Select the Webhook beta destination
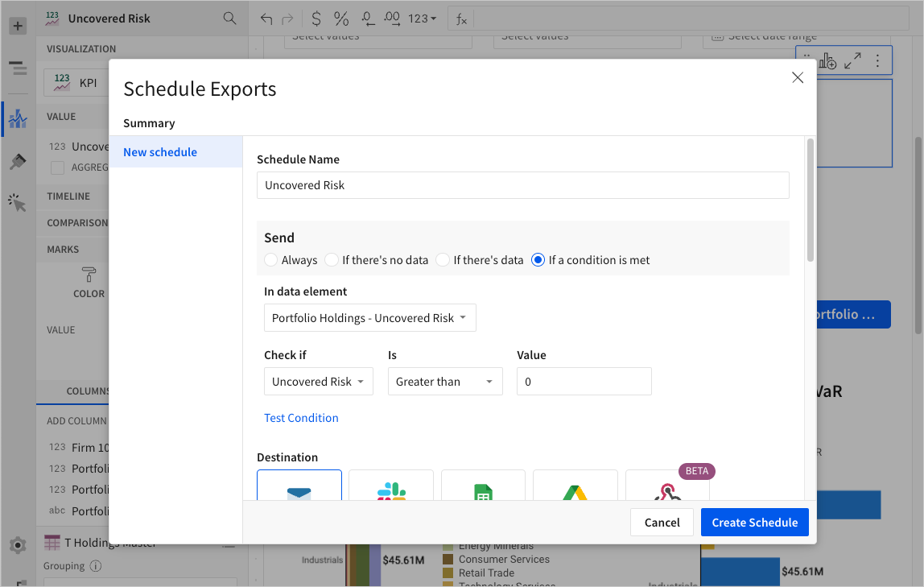 [666, 488]
